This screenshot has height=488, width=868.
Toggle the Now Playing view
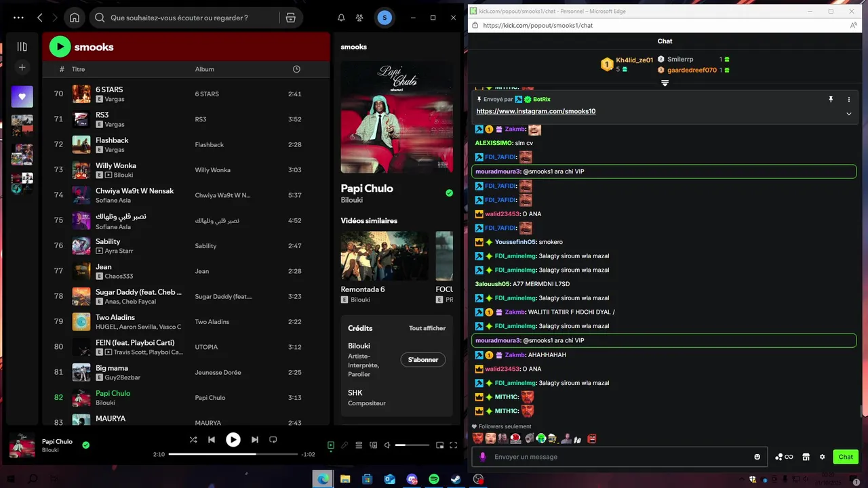331,445
